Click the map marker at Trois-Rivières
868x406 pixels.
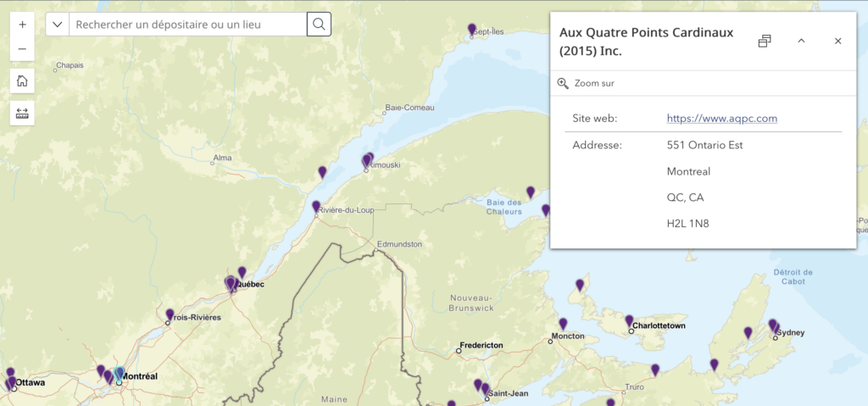170,314
